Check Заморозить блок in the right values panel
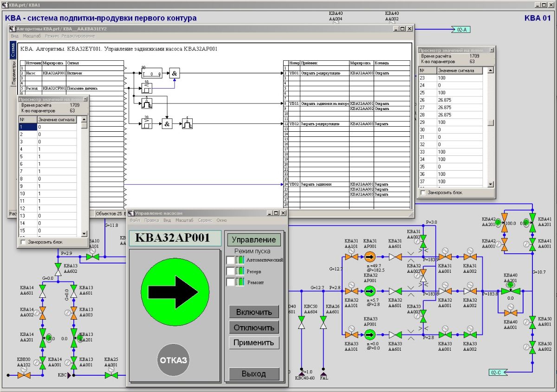 (423, 193)
